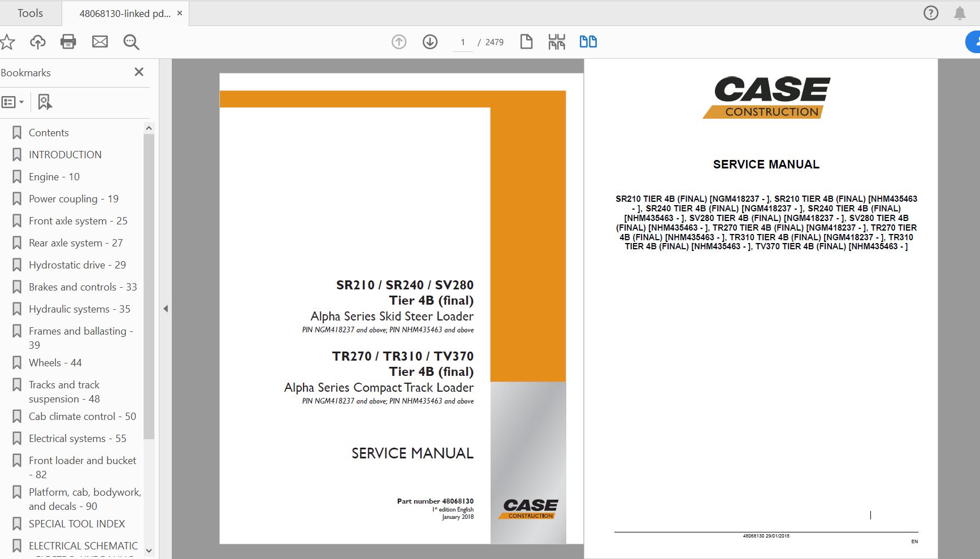
Task: Click bookmark icon beside Electrical systems - 55
Action: pos(17,439)
